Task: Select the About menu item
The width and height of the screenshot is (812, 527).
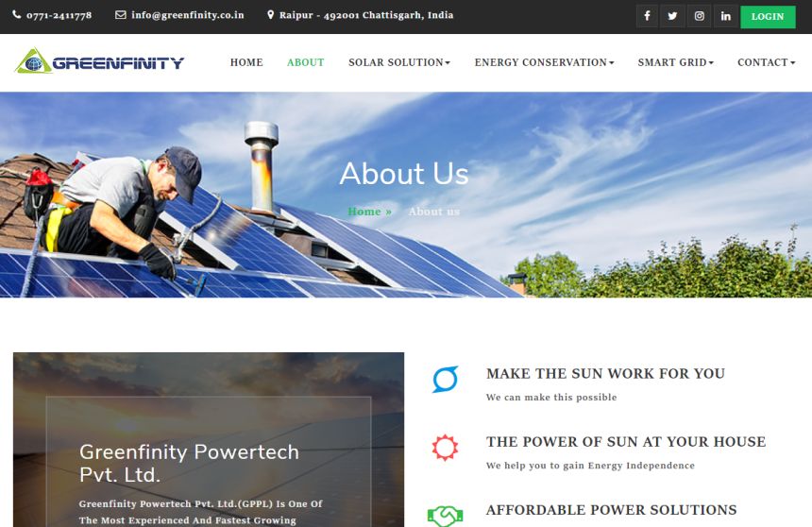Action: (x=306, y=62)
